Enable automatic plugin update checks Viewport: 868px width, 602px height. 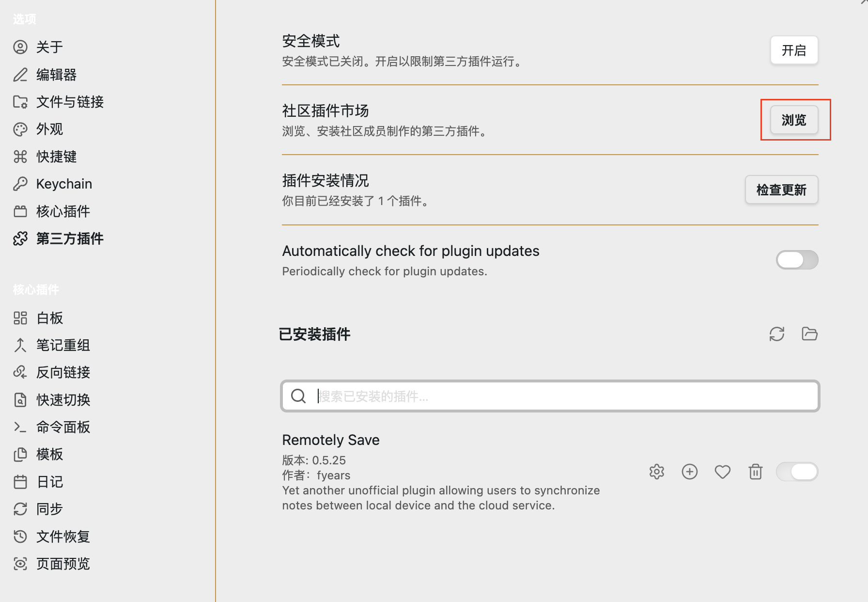(796, 260)
